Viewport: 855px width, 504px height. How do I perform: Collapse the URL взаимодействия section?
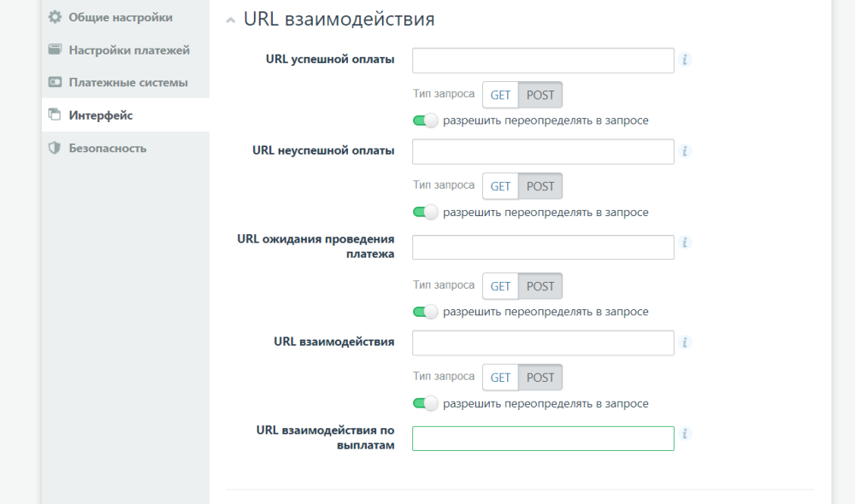(x=231, y=21)
